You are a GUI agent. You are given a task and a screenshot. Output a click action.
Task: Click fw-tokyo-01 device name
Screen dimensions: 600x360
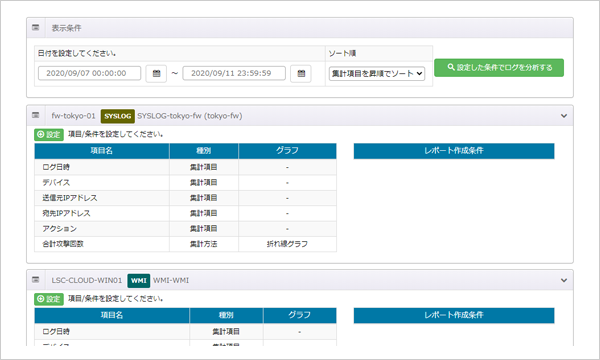[x=73, y=116]
